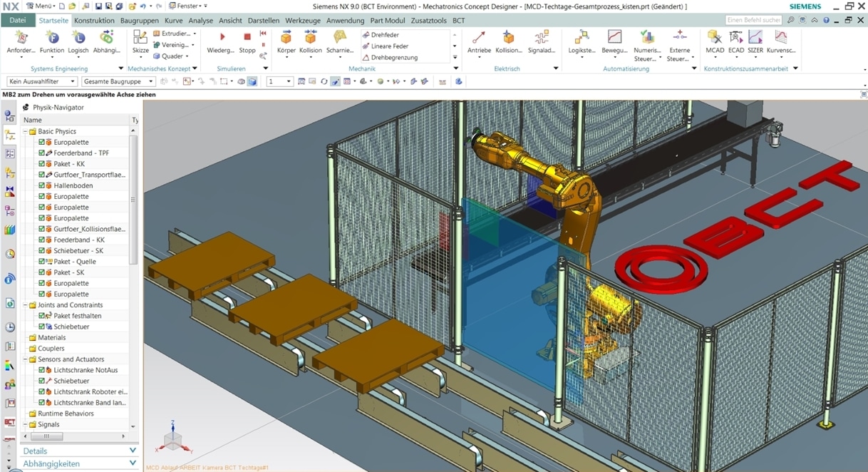Switch to the Werkzeuge ribbon tab
868x472 pixels.
[x=303, y=21]
